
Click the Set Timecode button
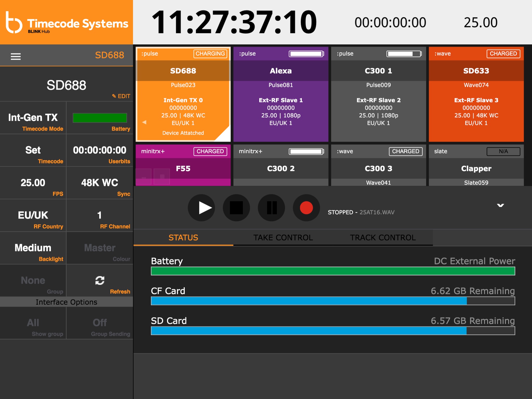33,150
